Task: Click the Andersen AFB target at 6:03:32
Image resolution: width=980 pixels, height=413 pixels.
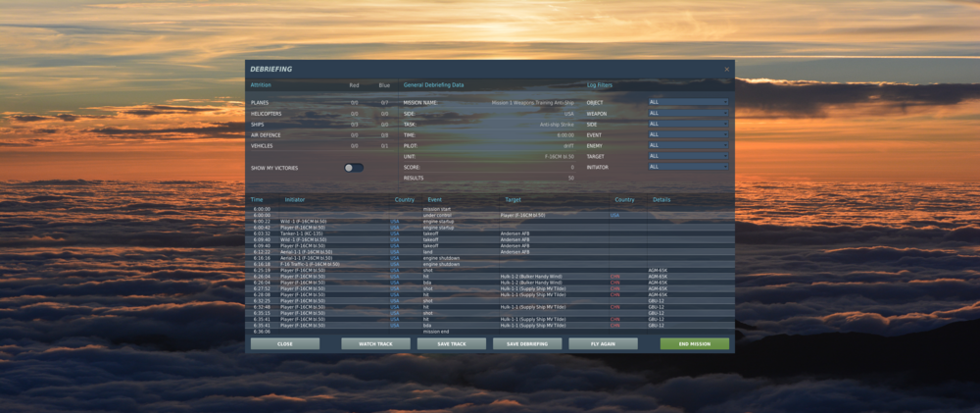Action: 515,233
